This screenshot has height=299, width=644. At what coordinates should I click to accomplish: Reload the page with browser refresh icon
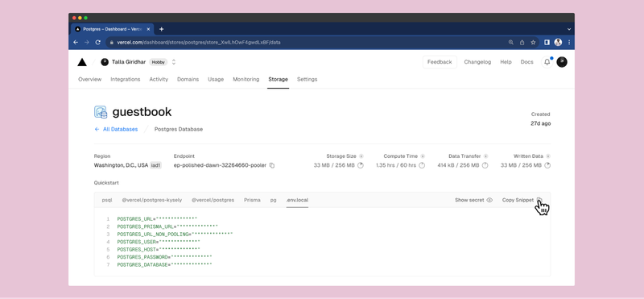pyautogui.click(x=97, y=43)
